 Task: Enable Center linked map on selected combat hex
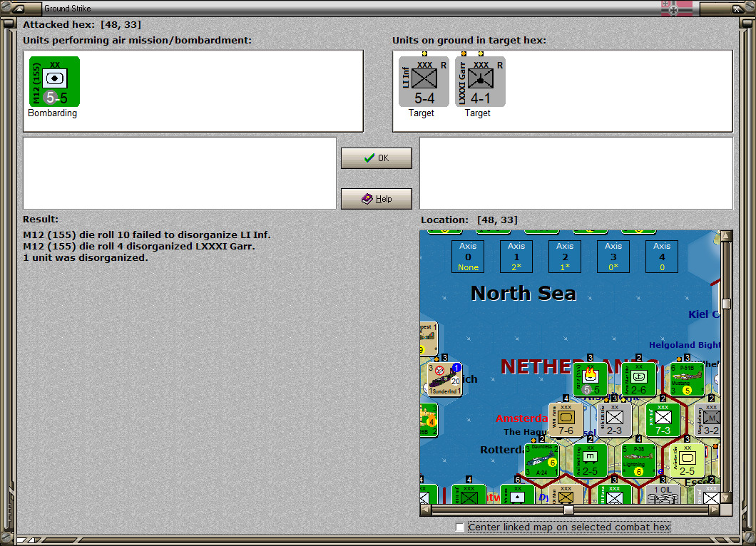pyautogui.click(x=461, y=527)
